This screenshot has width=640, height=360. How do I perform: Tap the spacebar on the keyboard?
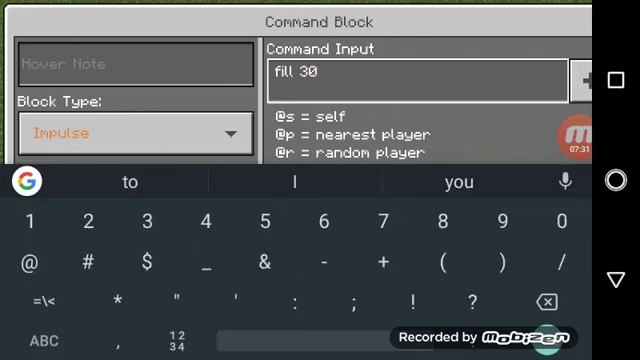(304, 341)
